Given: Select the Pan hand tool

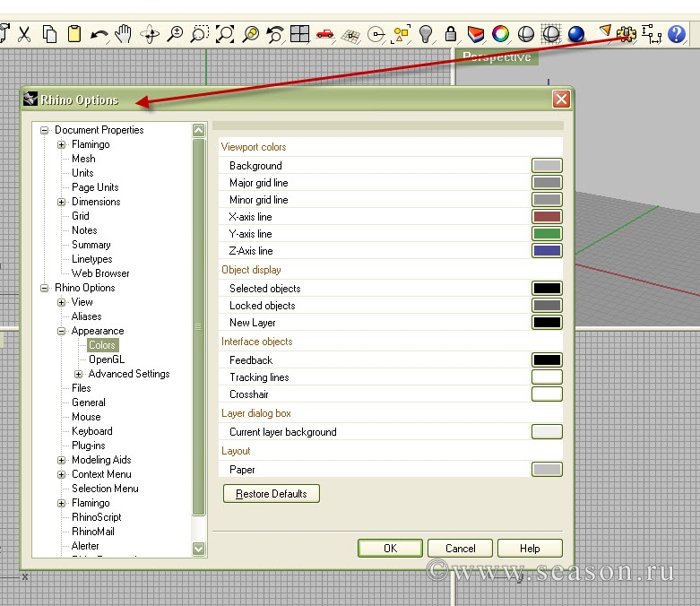Looking at the screenshot, I should pyautogui.click(x=124, y=34).
